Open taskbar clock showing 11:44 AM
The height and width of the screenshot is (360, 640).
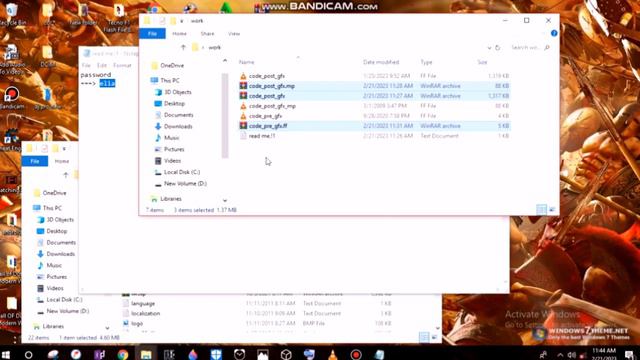click(x=603, y=354)
